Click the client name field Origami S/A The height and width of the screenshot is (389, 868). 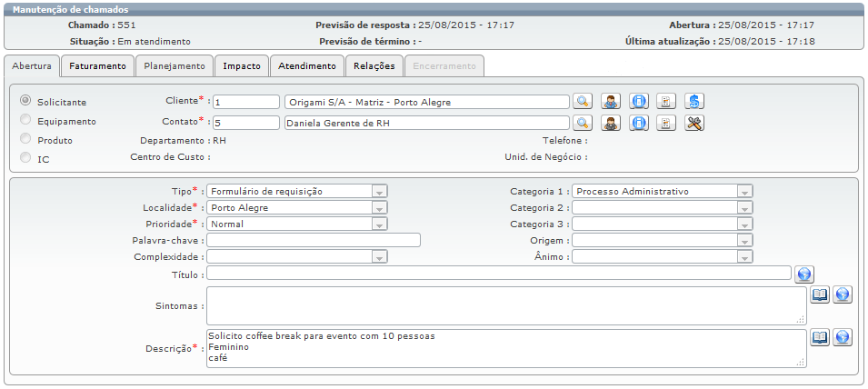click(x=427, y=102)
